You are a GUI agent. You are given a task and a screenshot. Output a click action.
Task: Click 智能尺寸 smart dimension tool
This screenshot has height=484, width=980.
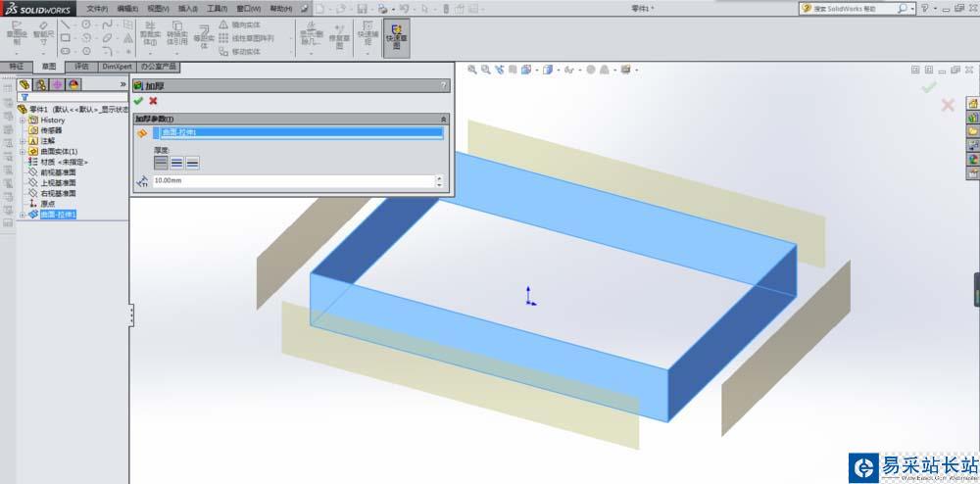pyautogui.click(x=44, y=34)
